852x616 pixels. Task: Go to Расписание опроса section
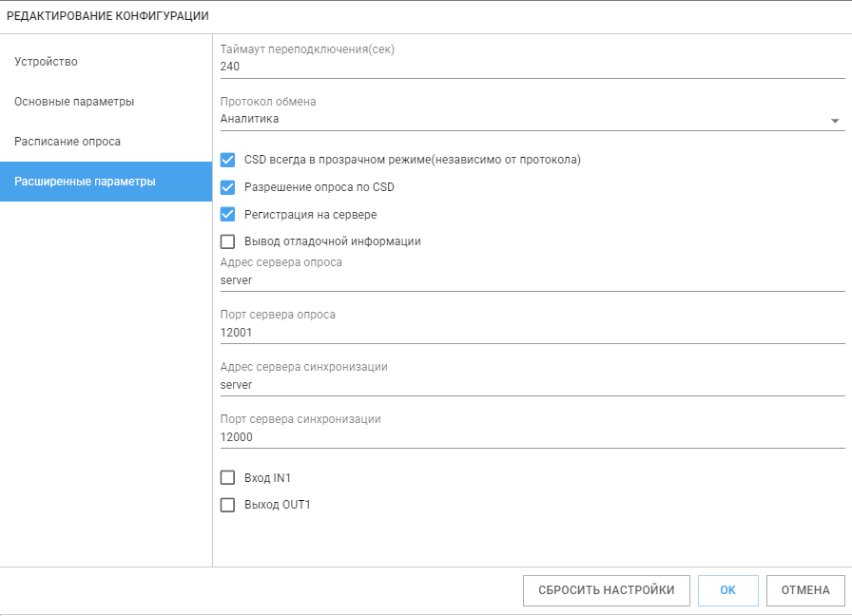[x=106, y=142]
